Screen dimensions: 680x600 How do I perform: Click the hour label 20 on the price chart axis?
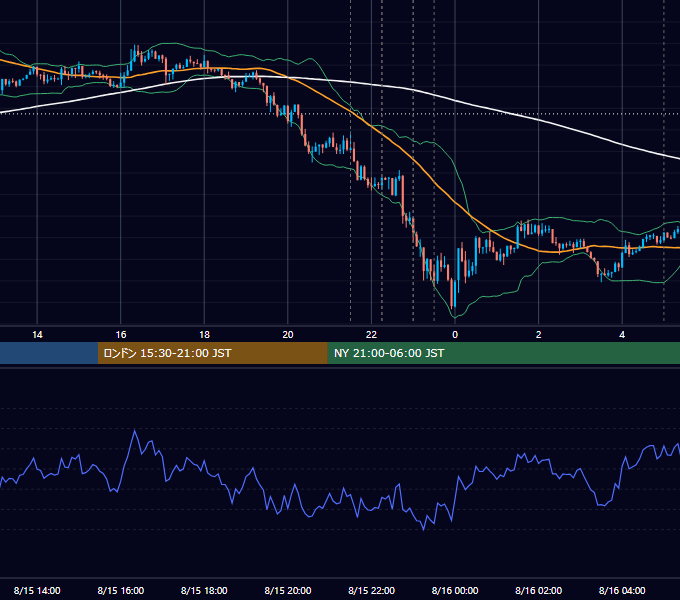click(288, 335)
